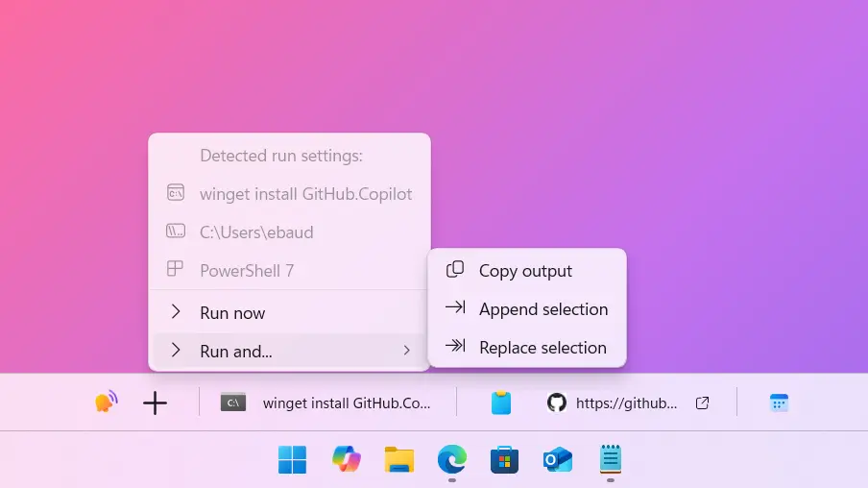This screenshot has width=868, height=488.
Task: Click the Detected run settings header
Action: point(281,156)
